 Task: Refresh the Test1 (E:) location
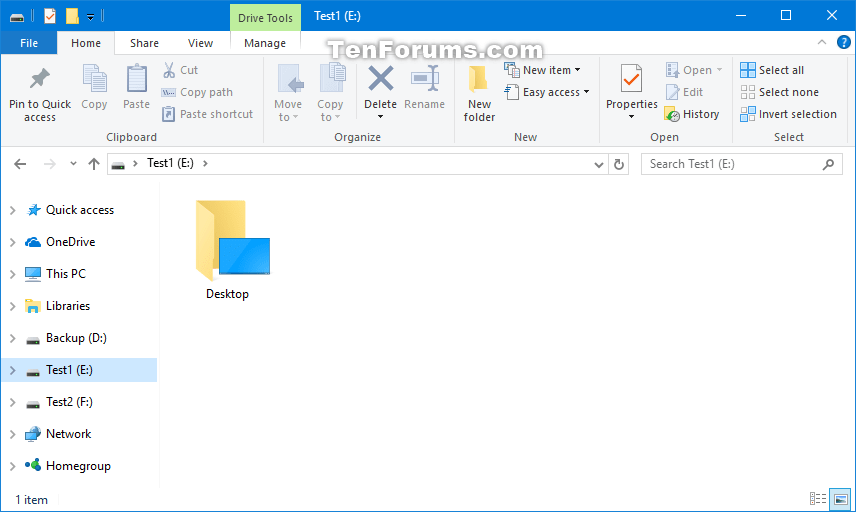tap(619, 164)
